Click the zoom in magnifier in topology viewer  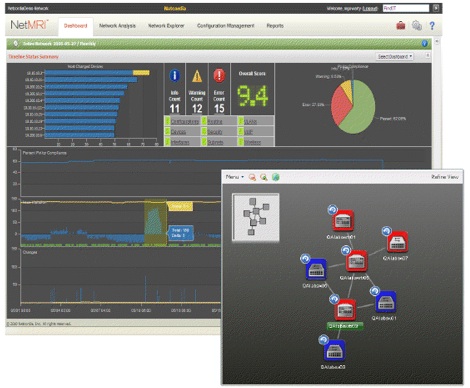(x=264, y=177)
